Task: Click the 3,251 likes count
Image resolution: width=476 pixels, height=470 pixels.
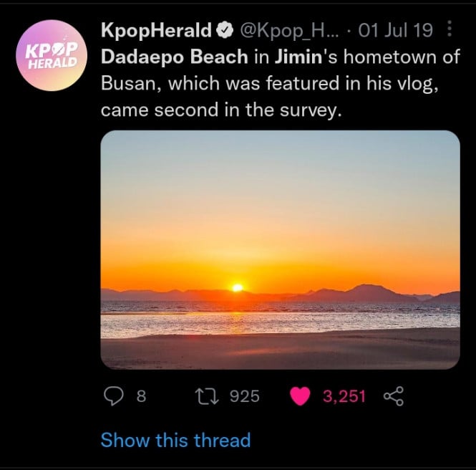Action: point(344,396)
